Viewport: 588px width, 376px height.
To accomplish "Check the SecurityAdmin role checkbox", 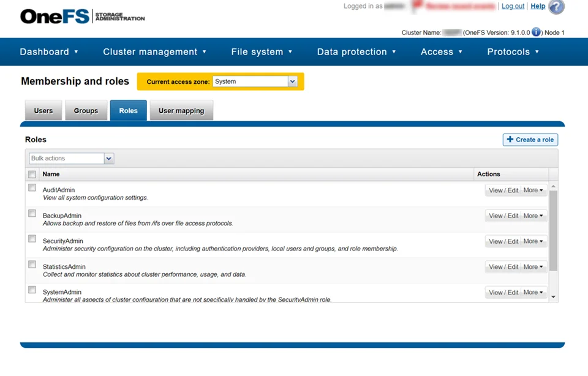I will click(x=32, y=239).
